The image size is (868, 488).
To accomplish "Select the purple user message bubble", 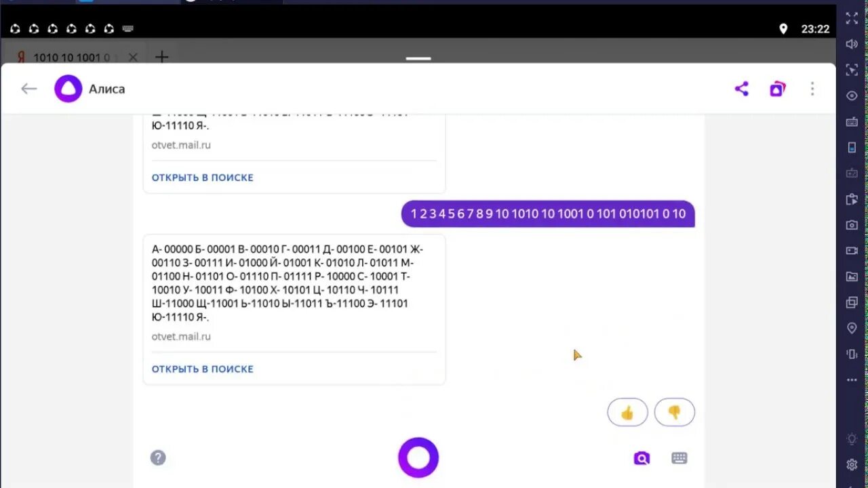I will [x=548, y=214].
